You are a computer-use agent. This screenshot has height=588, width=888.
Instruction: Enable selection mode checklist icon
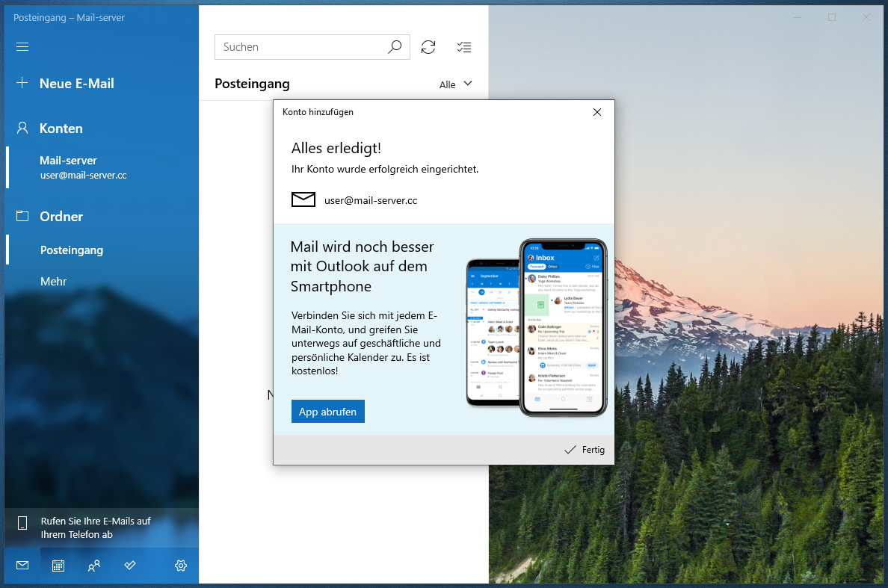pyautogui.click(x=464, y=47)
